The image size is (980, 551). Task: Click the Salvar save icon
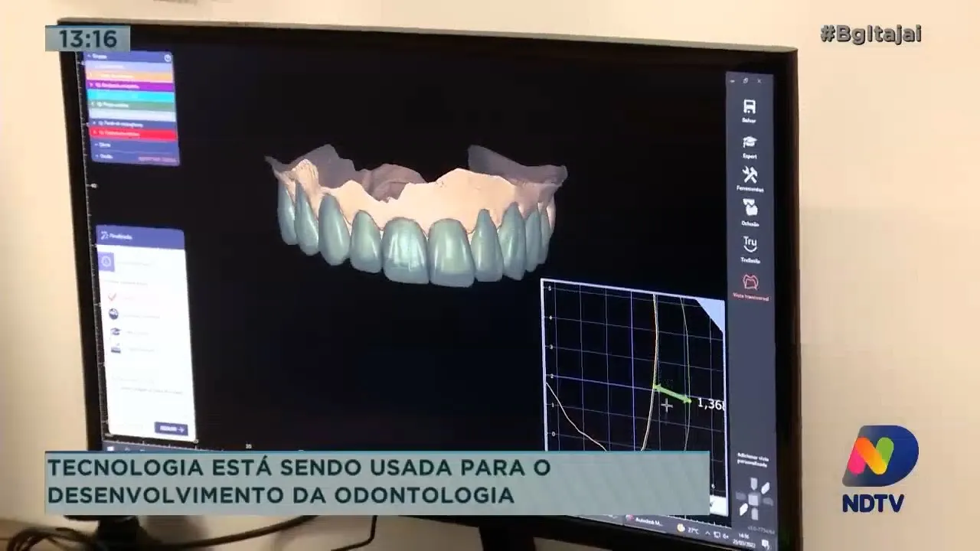click(x=750, y=107)
